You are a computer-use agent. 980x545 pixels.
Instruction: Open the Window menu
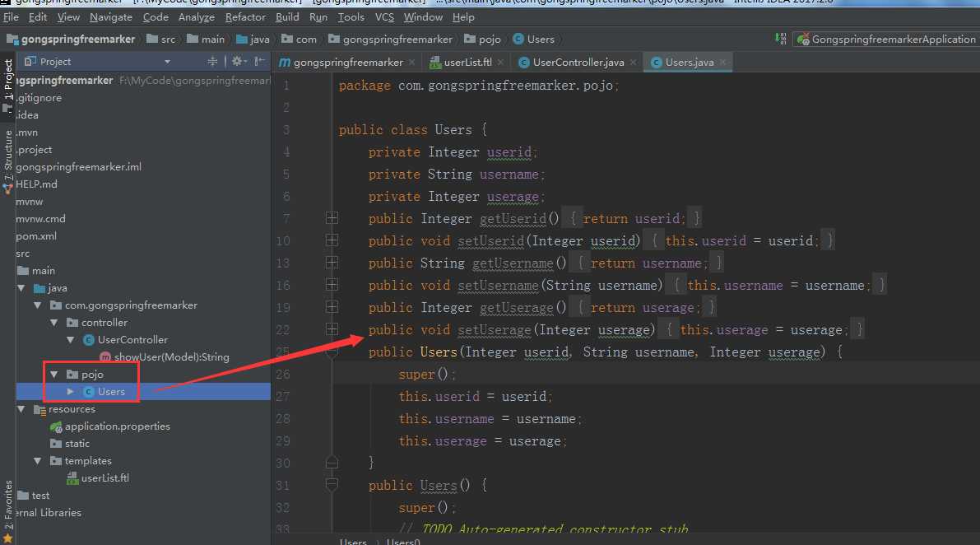(x=423, y=17)
